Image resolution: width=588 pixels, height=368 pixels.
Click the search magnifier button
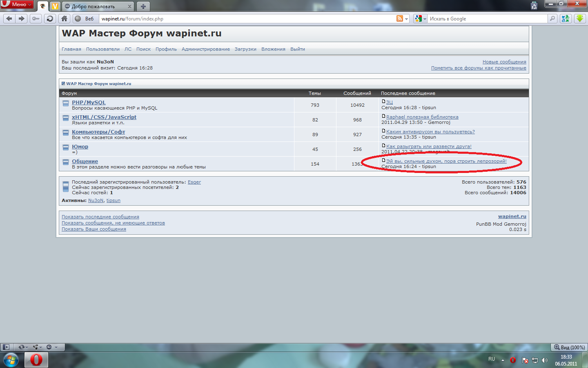pyautogui.click(x=552, y=18)
